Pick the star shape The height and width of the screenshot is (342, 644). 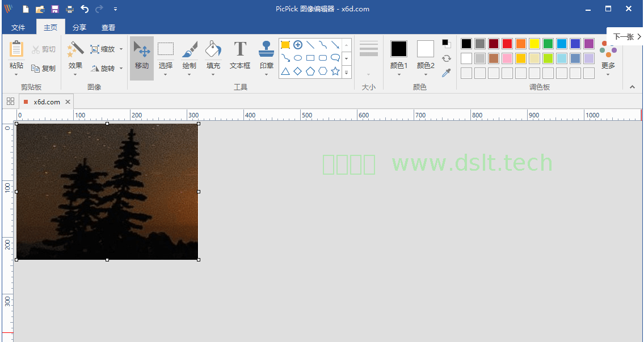click(x=335, y=71)
